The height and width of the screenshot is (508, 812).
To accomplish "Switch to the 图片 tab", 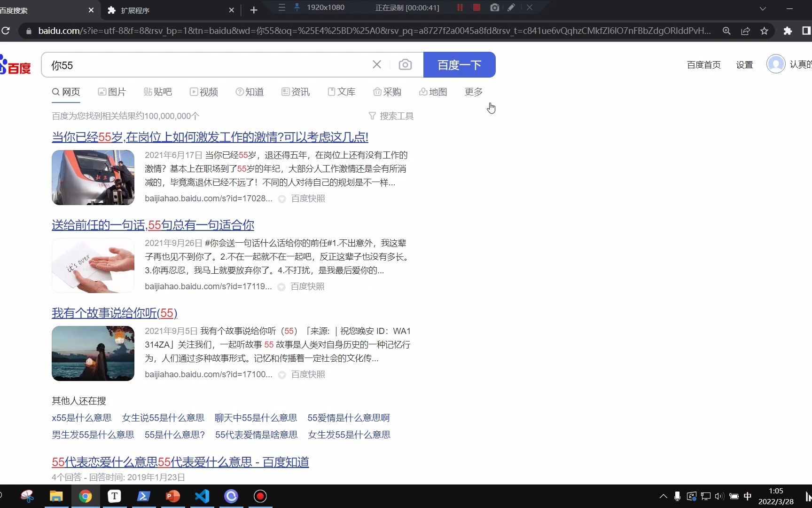I will coord(112,92).
